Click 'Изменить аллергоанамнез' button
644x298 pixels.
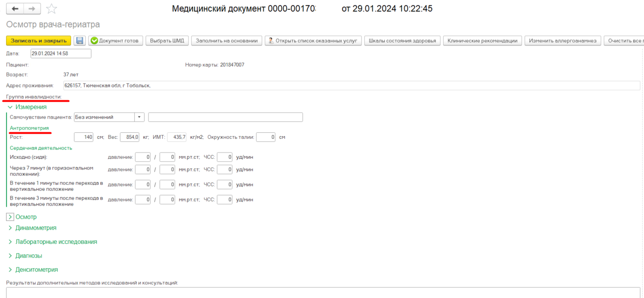562,41
